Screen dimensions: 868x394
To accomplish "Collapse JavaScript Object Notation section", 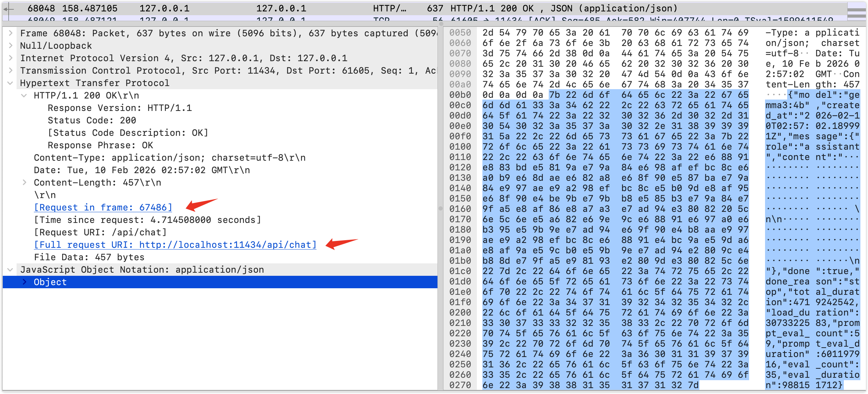I will (x=10, y=270).
